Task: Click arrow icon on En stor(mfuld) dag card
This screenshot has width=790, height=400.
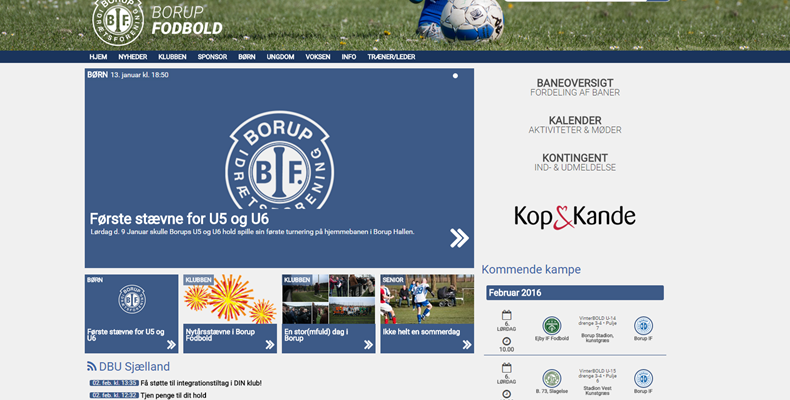Action: 367,344
